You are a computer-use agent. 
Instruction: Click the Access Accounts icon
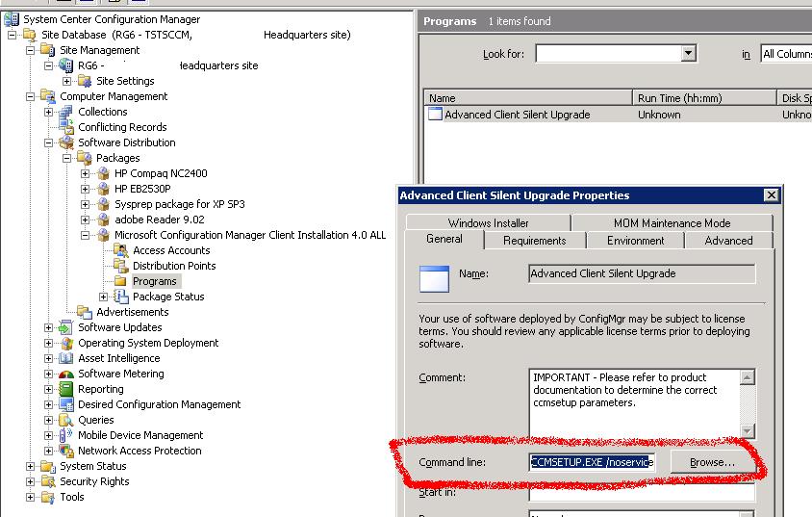tap(121, 250)
